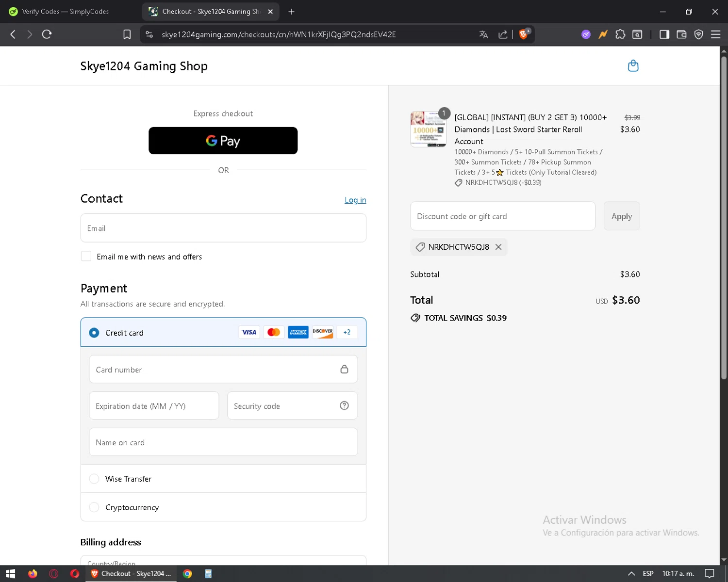The image size is (728, 582).
Task: Open the Brave Wallet icon
Action: tap(681, 34)
